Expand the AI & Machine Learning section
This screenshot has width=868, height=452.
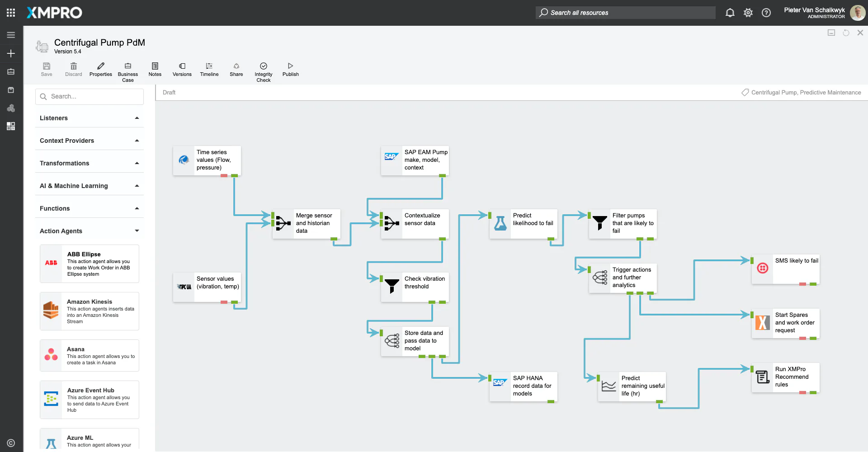coord(90,186)
